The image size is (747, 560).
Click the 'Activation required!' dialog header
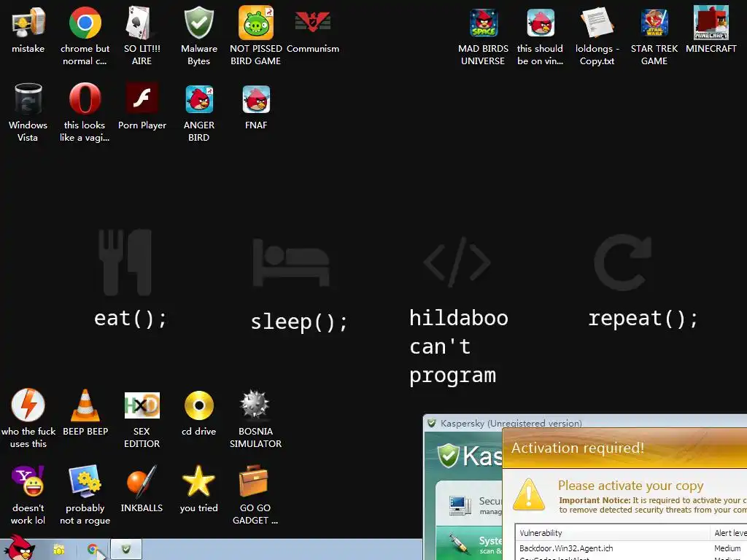point(624,448)
